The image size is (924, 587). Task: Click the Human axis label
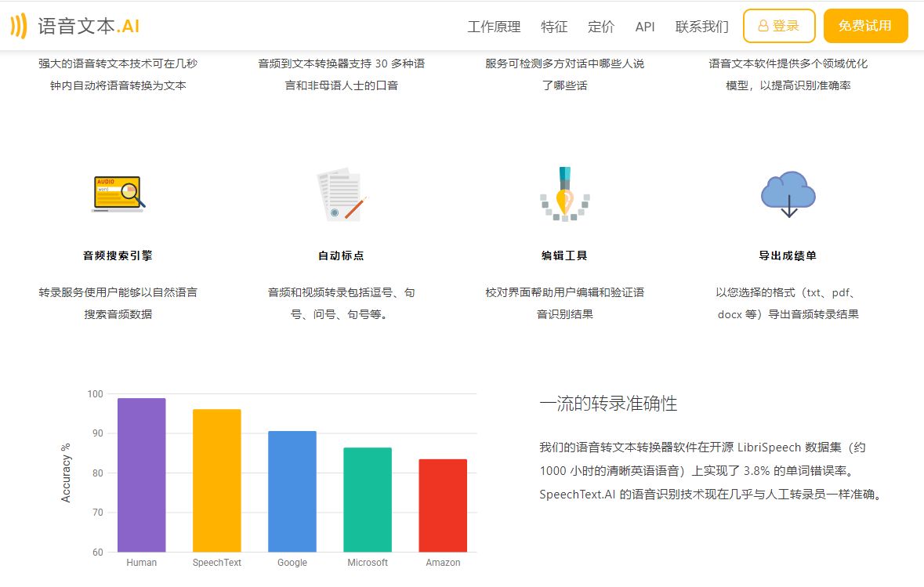(141, 562)
